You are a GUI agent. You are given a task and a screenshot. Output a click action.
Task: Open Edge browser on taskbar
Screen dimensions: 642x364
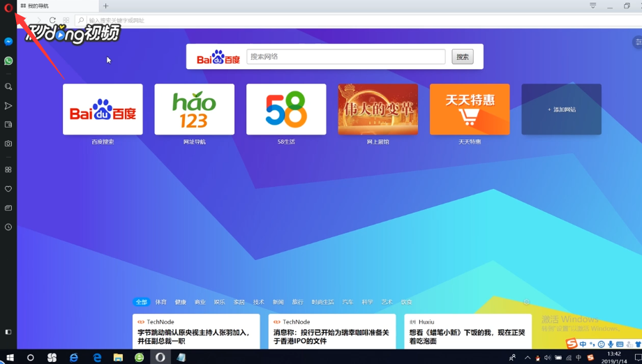click(x=97, y=358)
